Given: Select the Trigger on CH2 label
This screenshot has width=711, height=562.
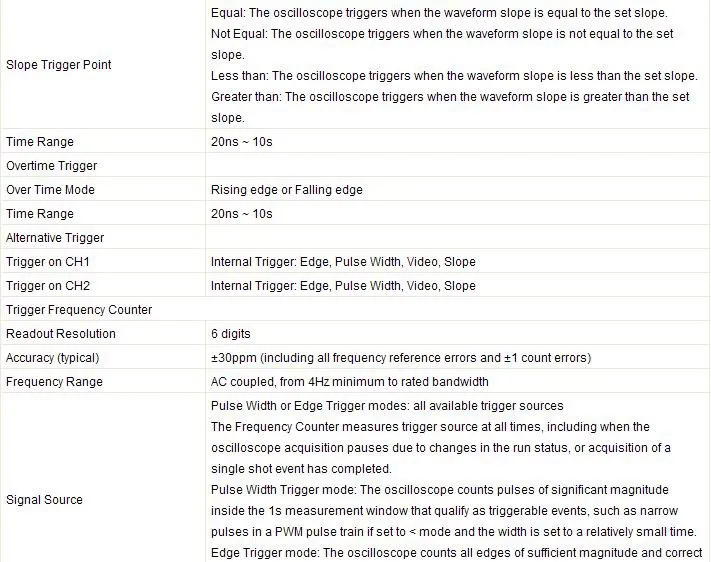Looking at the screenshot, I should point(48,286).
